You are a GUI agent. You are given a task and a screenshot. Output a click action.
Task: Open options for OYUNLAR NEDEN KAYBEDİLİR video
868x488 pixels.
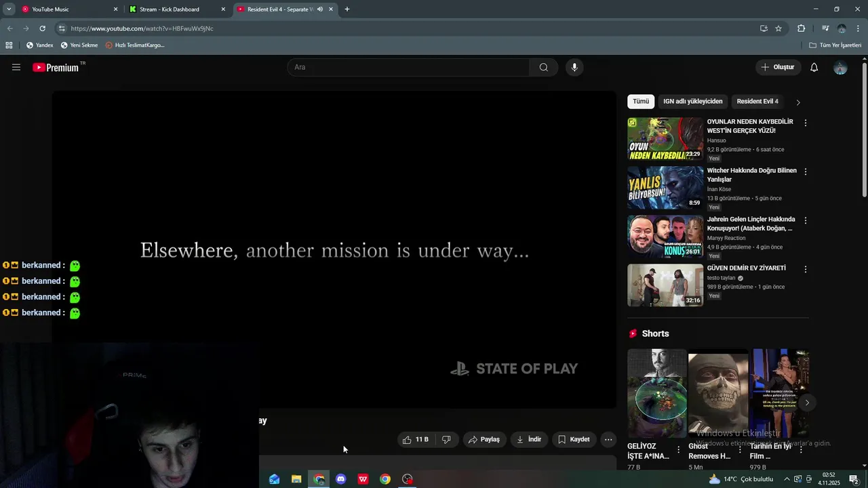tap(806, 123)
